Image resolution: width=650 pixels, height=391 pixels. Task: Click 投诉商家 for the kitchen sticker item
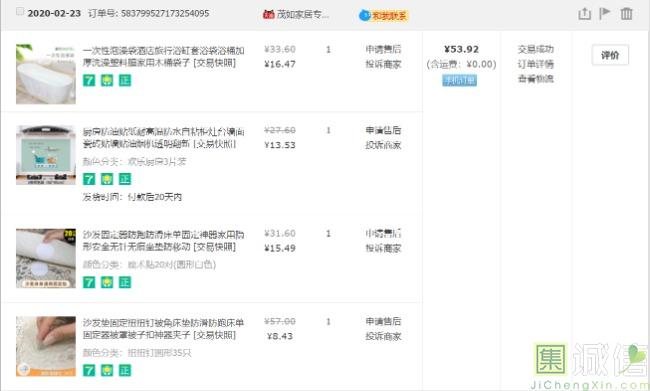click(383, 145)
